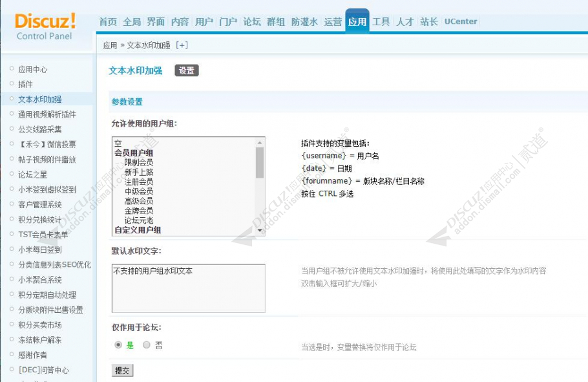Viewport: 588px width, 382px height.
Task: Select 空 in the user group list
Action: [118, 143]
